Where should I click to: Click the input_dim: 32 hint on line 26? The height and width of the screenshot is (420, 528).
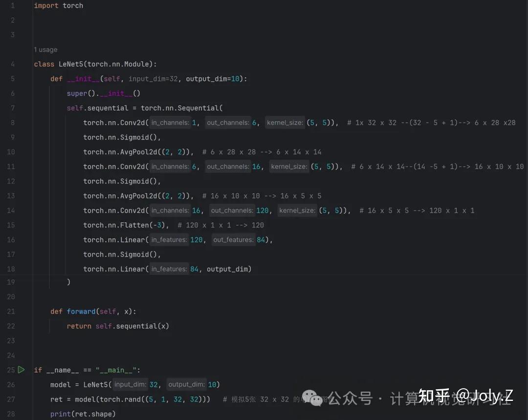134,384
